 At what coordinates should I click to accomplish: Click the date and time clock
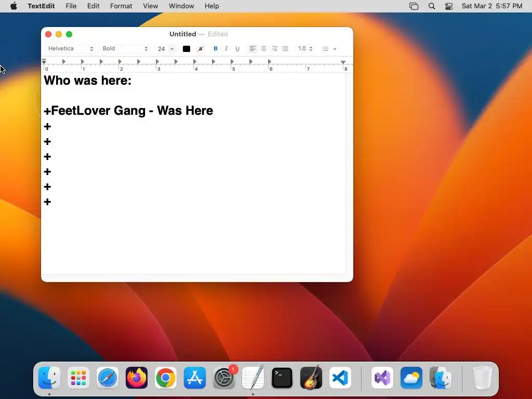point(492,6)
